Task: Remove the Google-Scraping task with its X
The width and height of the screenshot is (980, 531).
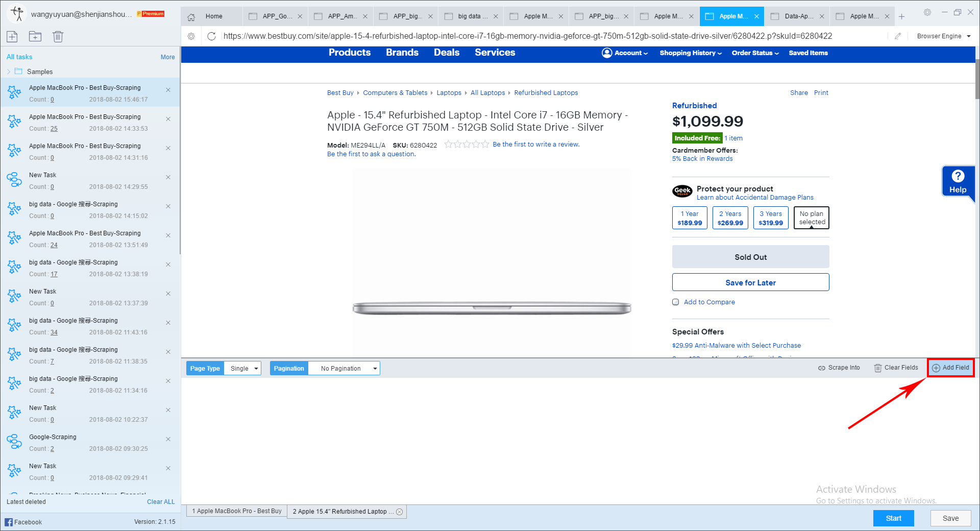Action: tap(168, 439)
